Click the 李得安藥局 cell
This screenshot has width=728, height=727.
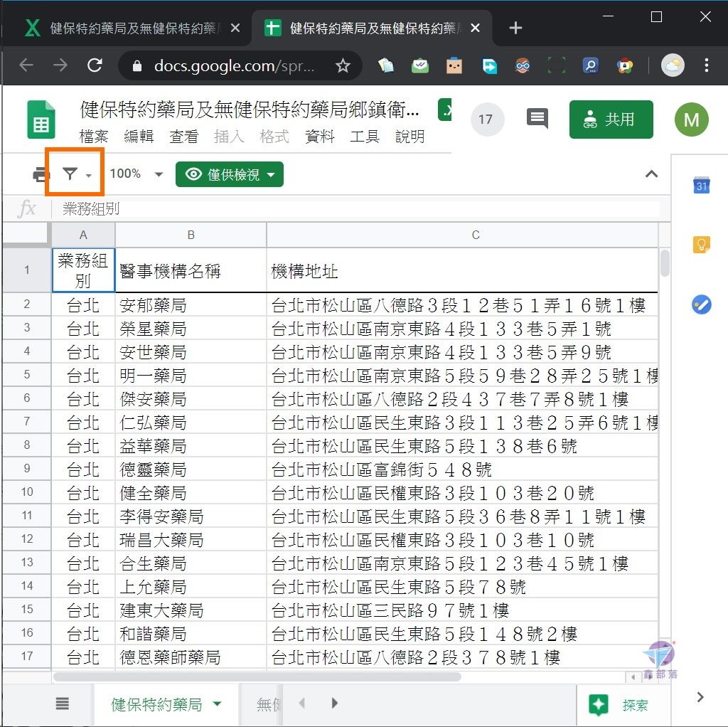191,516
